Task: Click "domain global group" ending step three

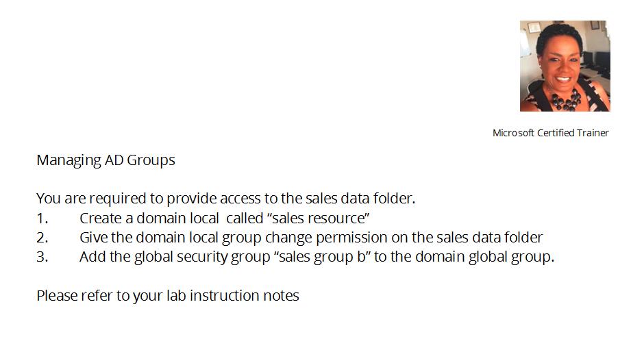Action: click(484, 257)
